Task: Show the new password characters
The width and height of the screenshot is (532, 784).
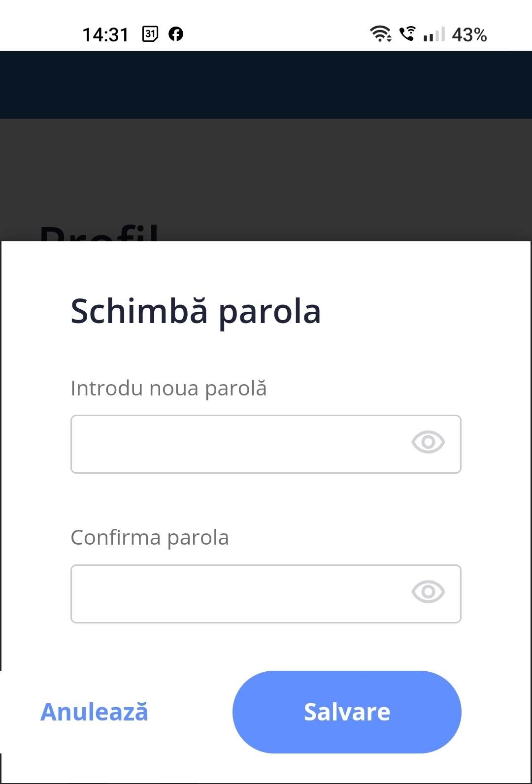Action: [x=428, y=442]
